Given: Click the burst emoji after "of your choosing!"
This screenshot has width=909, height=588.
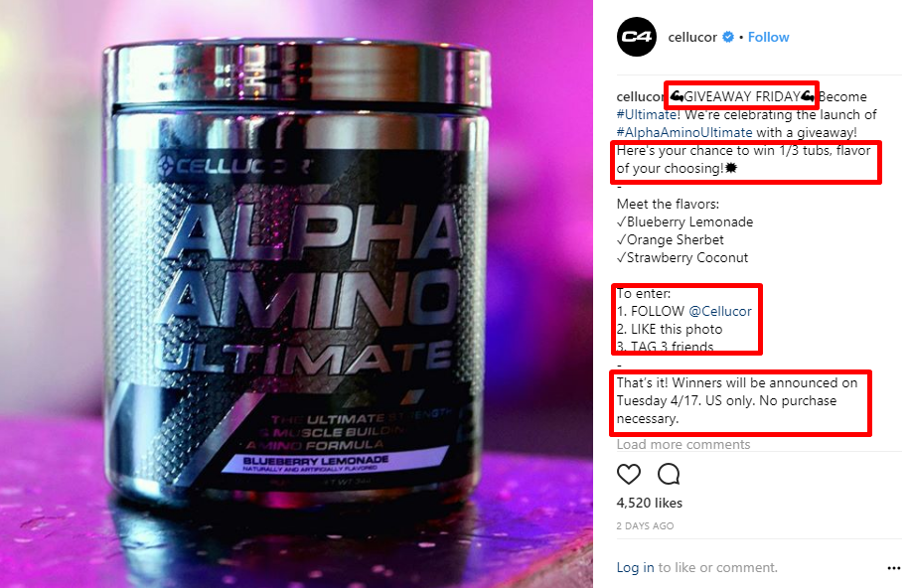Looking at the screenshot, I should pos(731,168).
